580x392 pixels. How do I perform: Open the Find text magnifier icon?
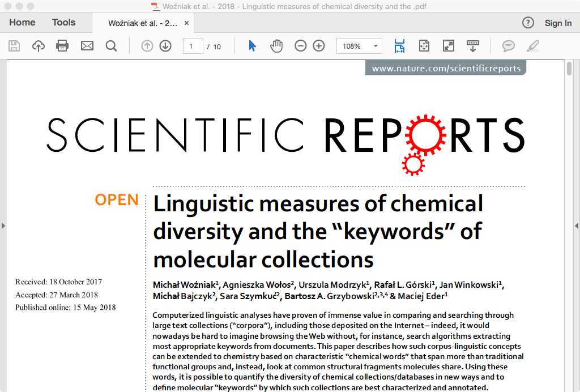pos(111,46)
